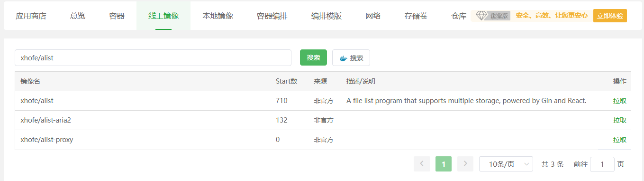Click the 共 3 条 total count text
Screen dimensions: 644x181
(x=553, y=164)
